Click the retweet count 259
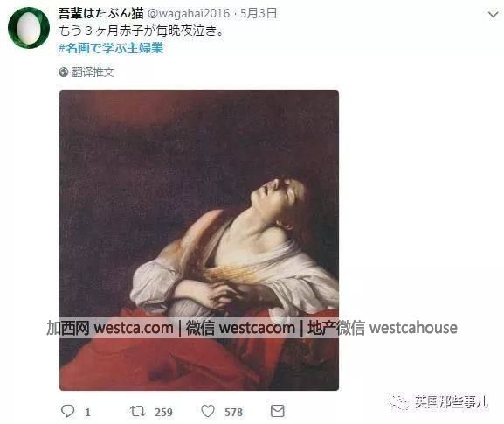The width and height of the screenshot is (504, 424). point(163,412)
